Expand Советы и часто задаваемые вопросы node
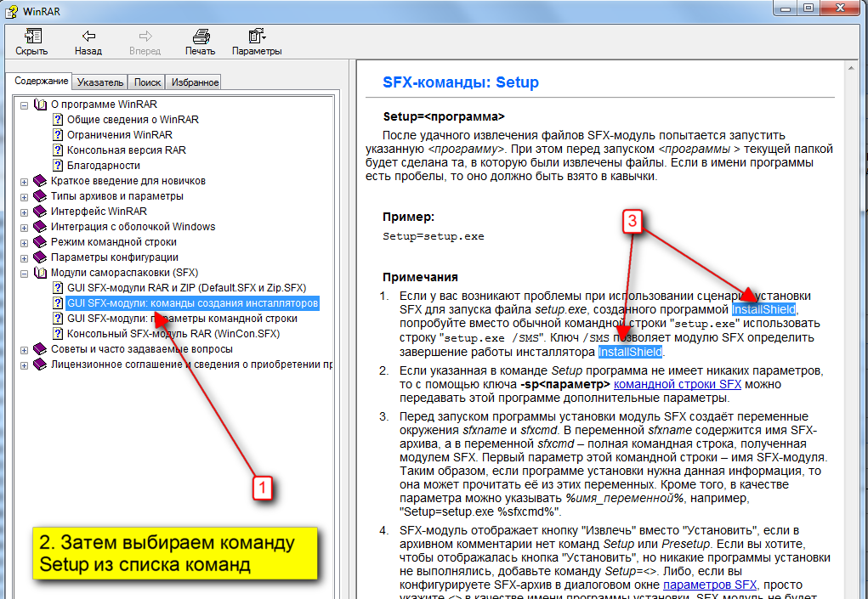Screen dimensions: 868x599 tap(25, 350)
